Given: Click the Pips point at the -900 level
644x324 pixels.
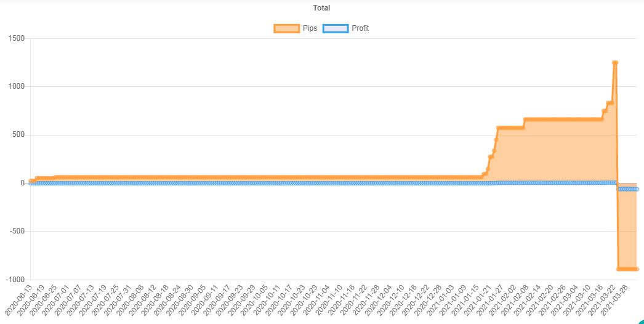Looking at the screenshot, I should point(626,269).
